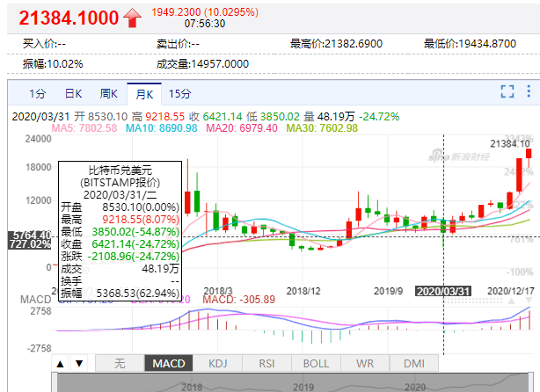
Task: Click the MA20: 6979.40 legend
Action: click(x=242, y=128)
